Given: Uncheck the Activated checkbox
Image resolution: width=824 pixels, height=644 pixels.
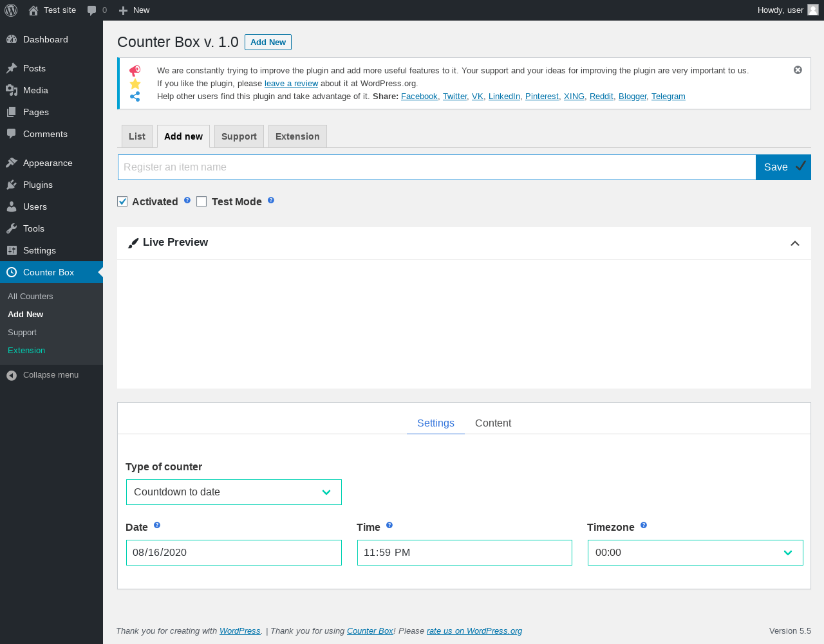Looking at the screenshot, I should pos(122,201).
